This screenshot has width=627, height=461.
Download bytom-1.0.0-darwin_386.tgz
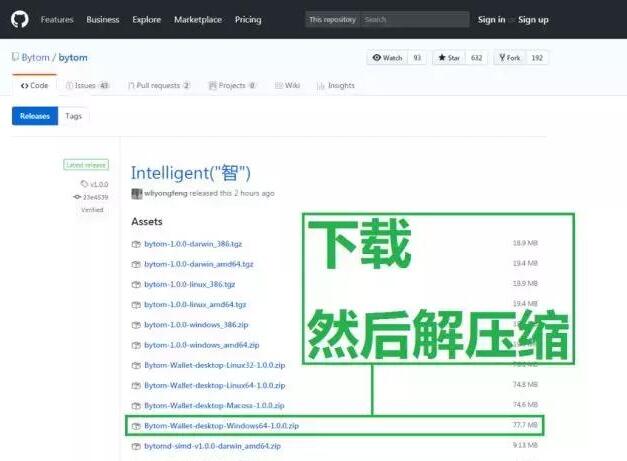pos(193,244)
